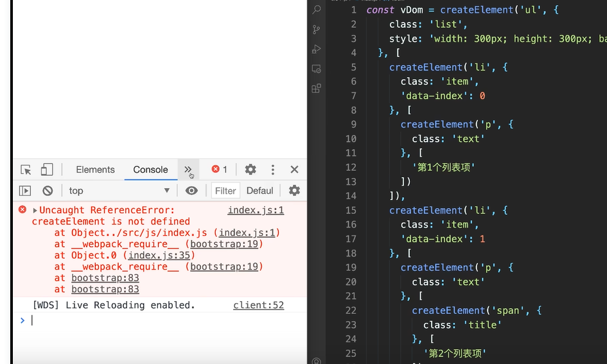Clear the console

coord(48,191)
